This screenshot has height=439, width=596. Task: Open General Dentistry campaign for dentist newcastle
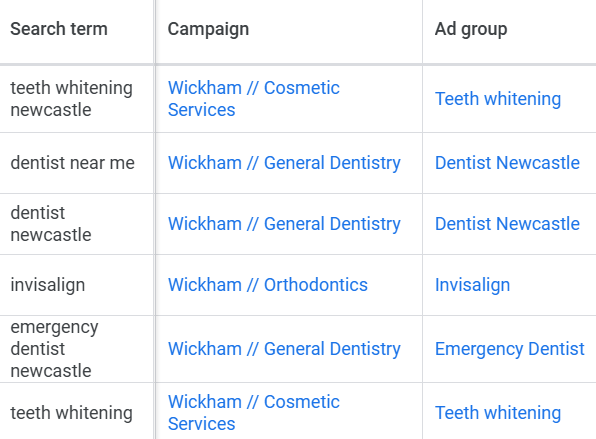[x=284, y=224]
